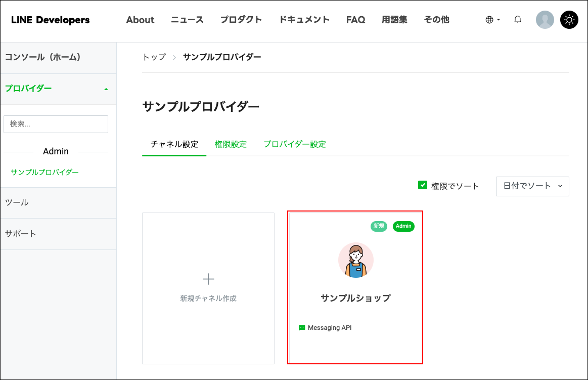Click the サンプルショップ channel avatar image
588x380 pixels.
[x=355, y=261]
